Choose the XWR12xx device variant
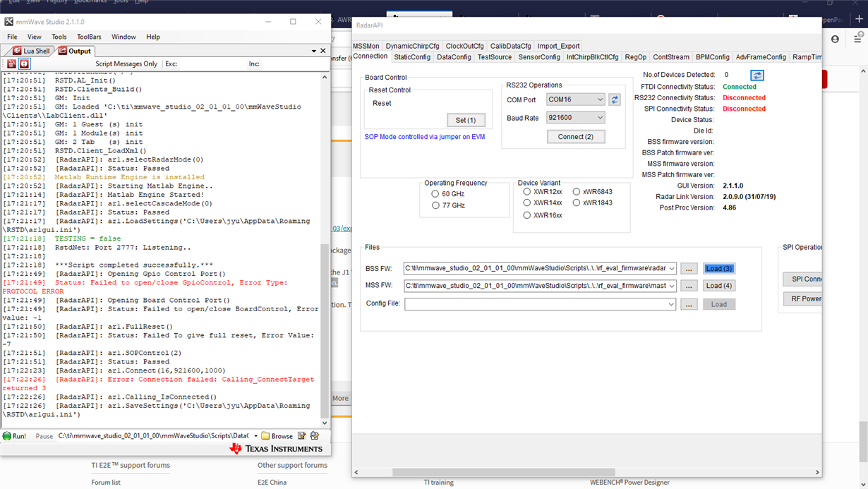The width and height of the screenshot is (868, 489). point(527,192)
